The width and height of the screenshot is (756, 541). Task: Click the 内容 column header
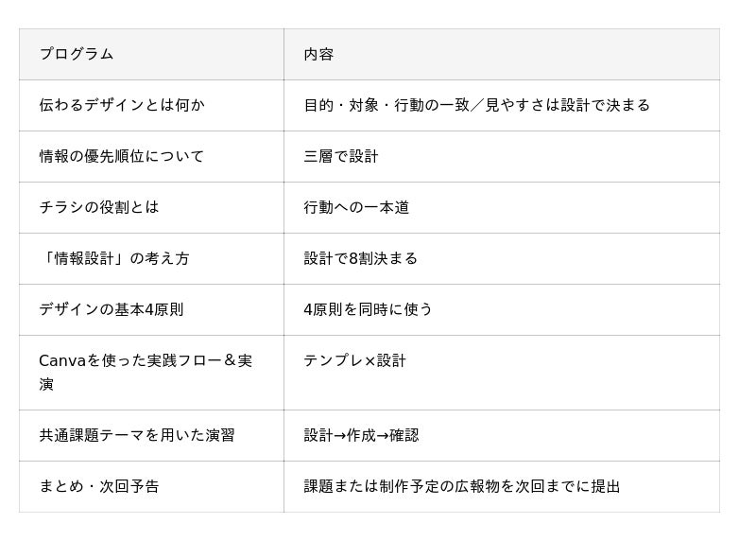tap(318, 55)
